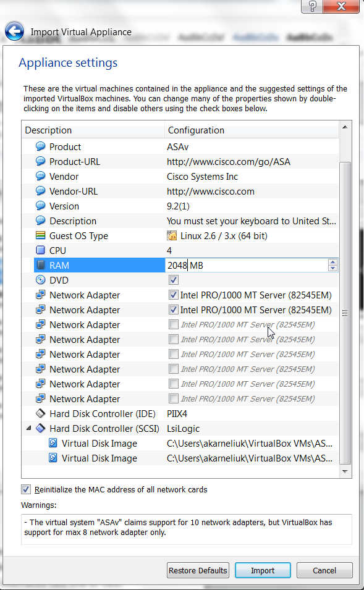Click the scrollbar down arrow in settings list
Screen dimensions: 364x590
[345, 471]
